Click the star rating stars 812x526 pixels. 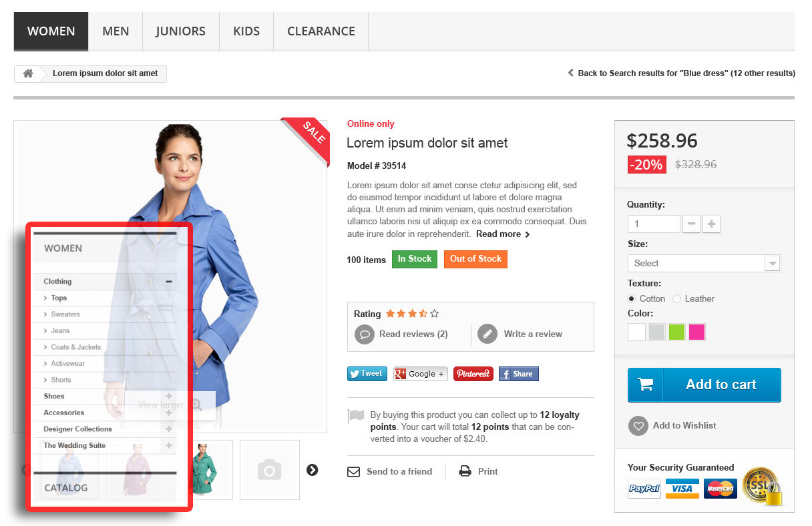coord(413,313)
